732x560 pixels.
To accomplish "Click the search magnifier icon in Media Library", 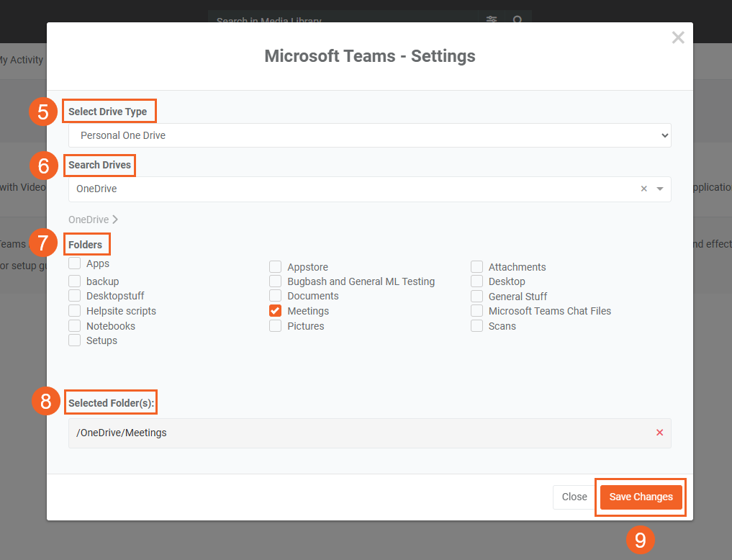I will point(517,21).
